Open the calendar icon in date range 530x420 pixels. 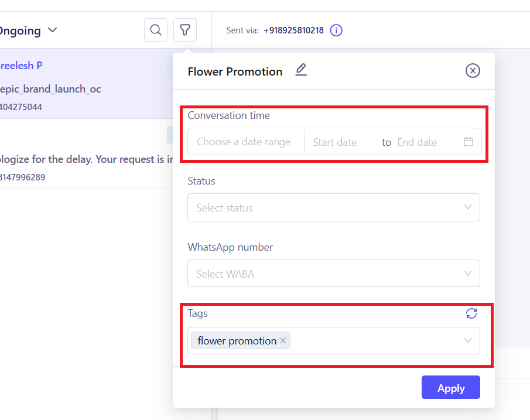468,142
